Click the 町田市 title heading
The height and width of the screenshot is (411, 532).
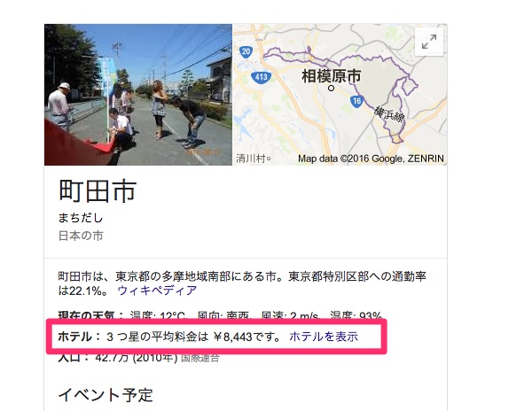tap(98, 191)
